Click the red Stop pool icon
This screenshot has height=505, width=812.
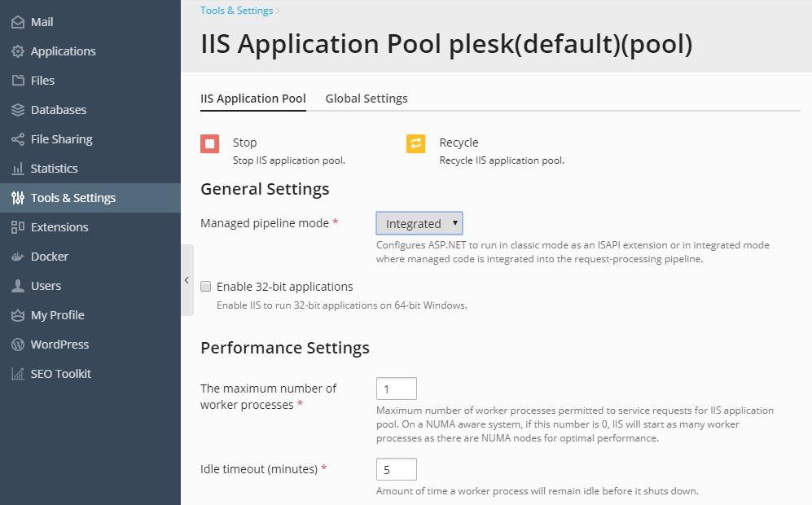coord(210,144)
